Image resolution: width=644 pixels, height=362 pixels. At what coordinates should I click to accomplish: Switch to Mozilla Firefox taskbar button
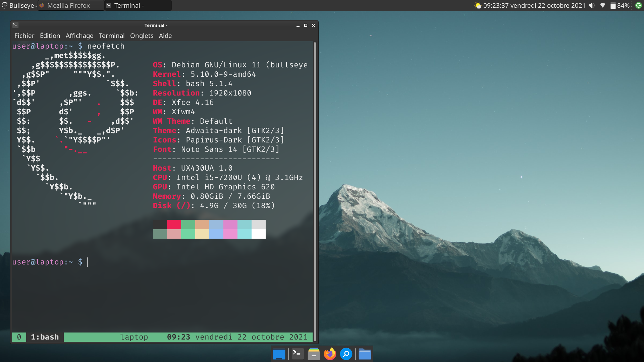click(x=68, y=5)
